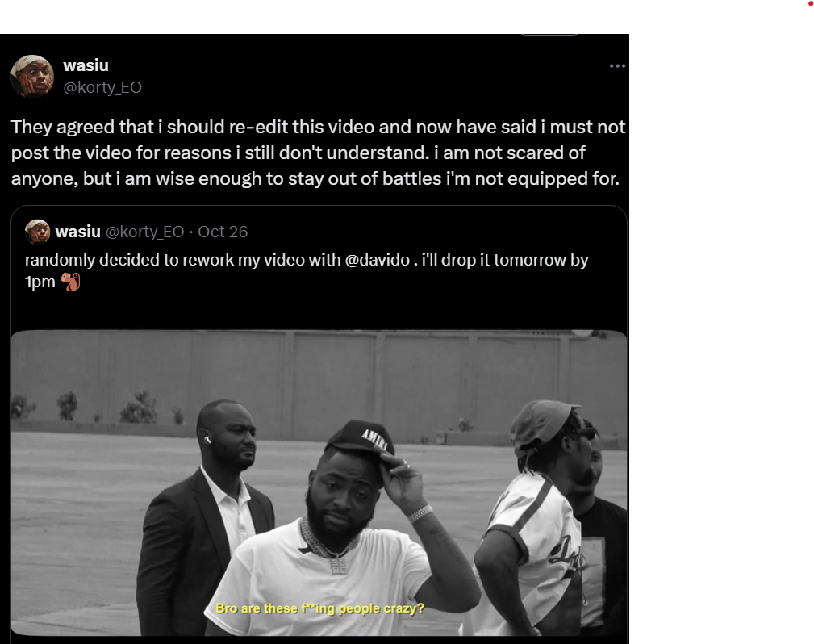814x644 pixels.
Task: Click wasiu's large profile avatar
Action: tap(32, 77)
